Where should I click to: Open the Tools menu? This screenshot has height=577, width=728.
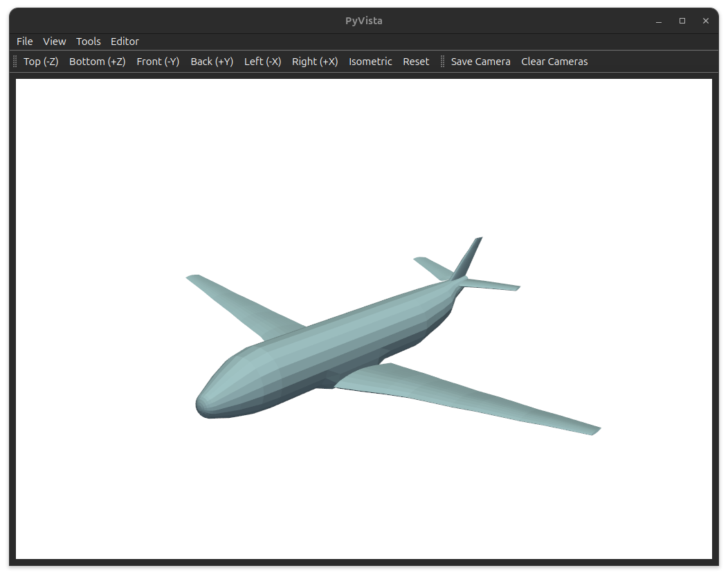click(89, 42)
